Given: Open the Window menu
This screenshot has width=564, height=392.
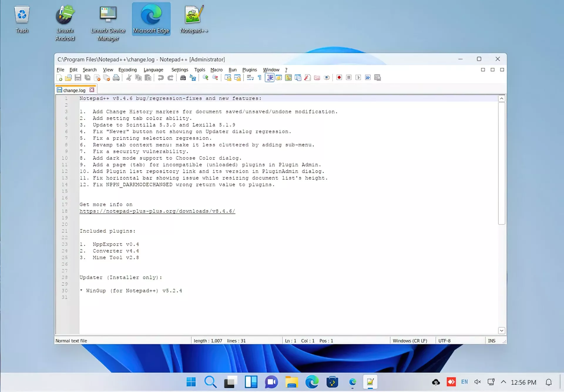Looking at the screenshot, I should (x=271, y=70).
